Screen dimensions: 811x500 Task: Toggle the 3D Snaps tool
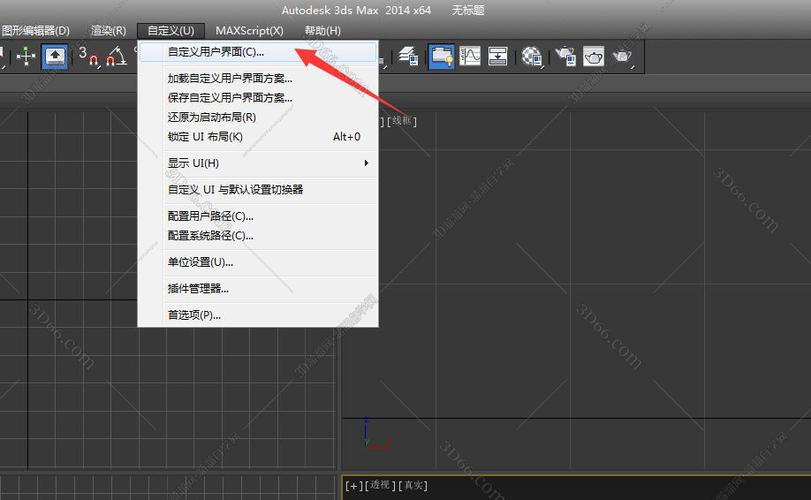(x=88, y=56)
